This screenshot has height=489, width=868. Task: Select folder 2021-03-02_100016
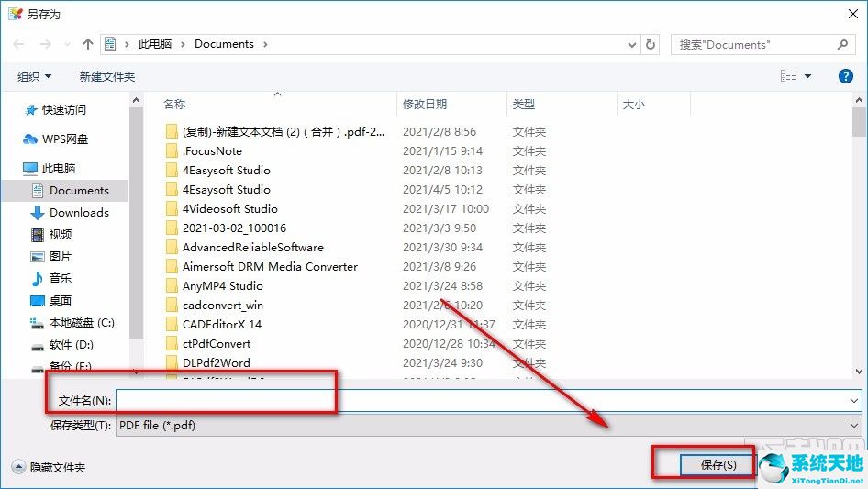click(234, 228)
